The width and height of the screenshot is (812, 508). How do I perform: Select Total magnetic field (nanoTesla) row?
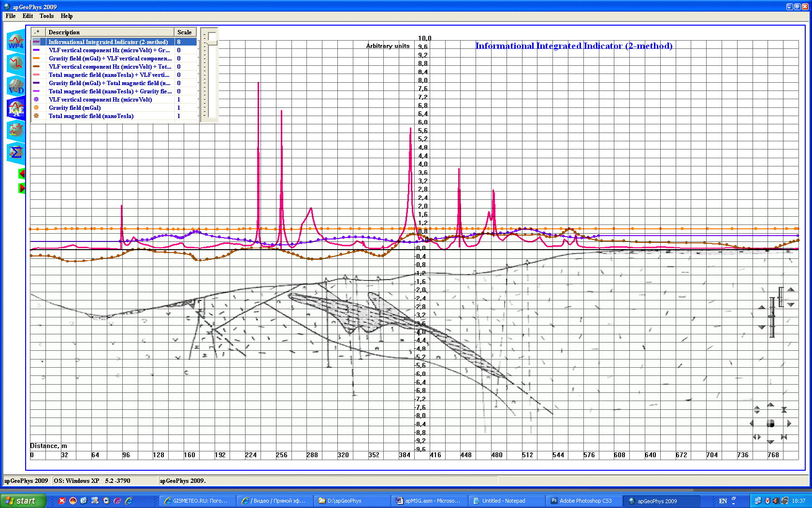(91, 116)
